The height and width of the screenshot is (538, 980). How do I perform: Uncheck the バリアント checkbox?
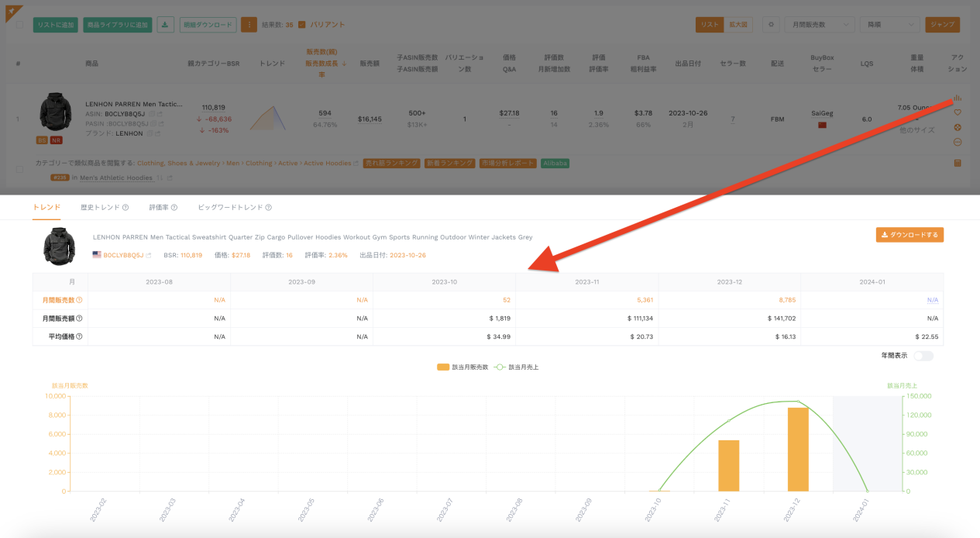302,25
